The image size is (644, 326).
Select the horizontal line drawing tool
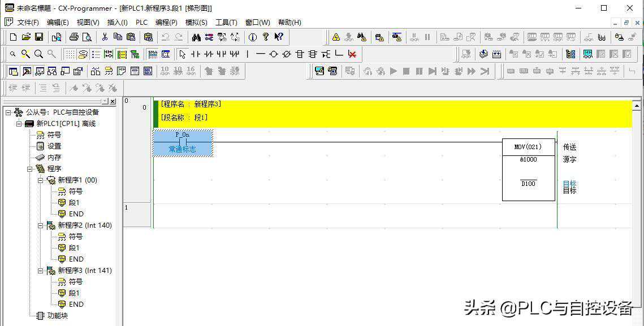(x=260, y=54)
